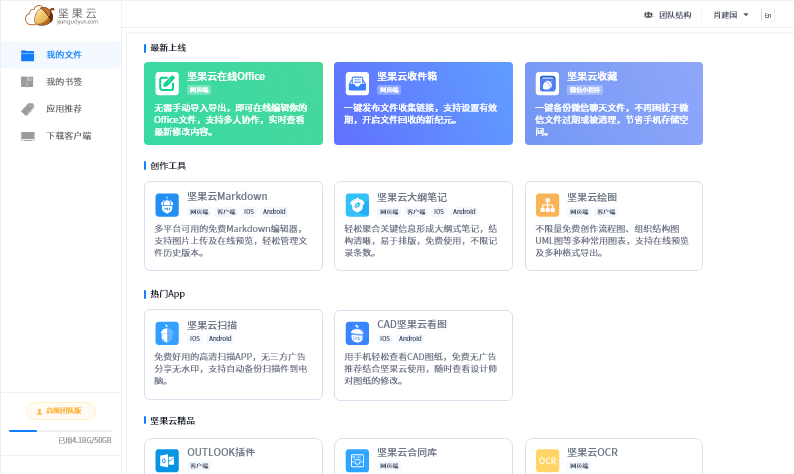Click the 应用推荐 tag icon
The height and width of the screenshot is (474, 794).
[x=27, y=109]
